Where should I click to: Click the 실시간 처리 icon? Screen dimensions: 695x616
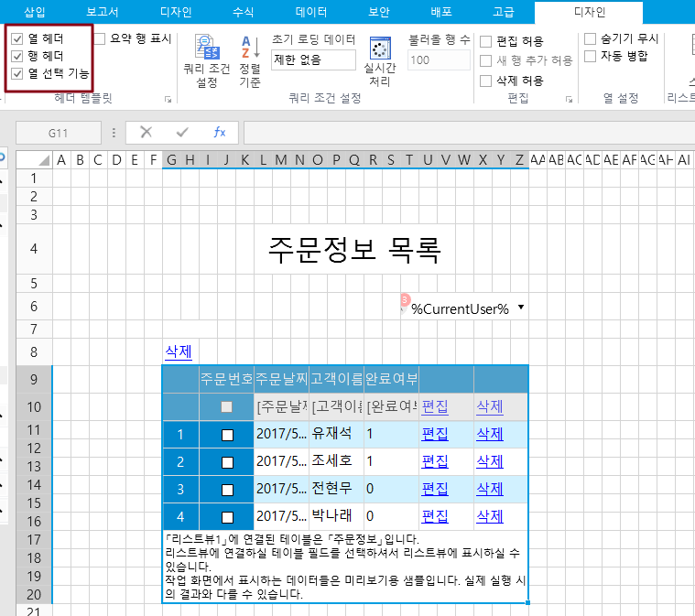pos(379,61)
